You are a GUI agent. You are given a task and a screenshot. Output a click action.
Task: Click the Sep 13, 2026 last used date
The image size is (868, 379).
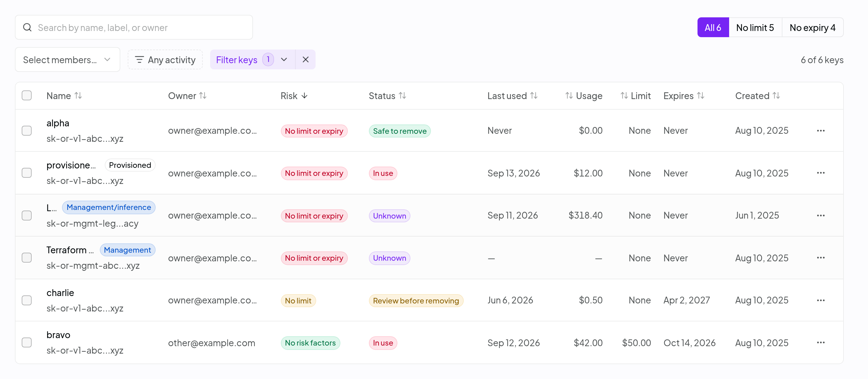(514, 173)
